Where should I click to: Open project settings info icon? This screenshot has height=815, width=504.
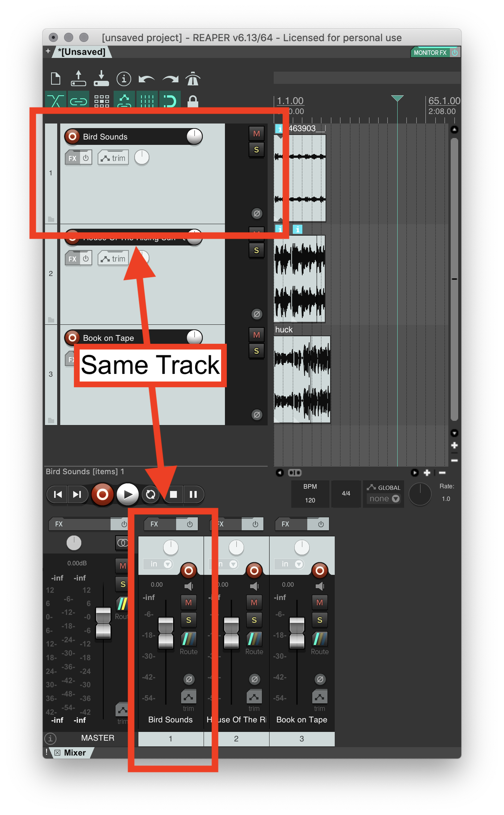(124, 79)
